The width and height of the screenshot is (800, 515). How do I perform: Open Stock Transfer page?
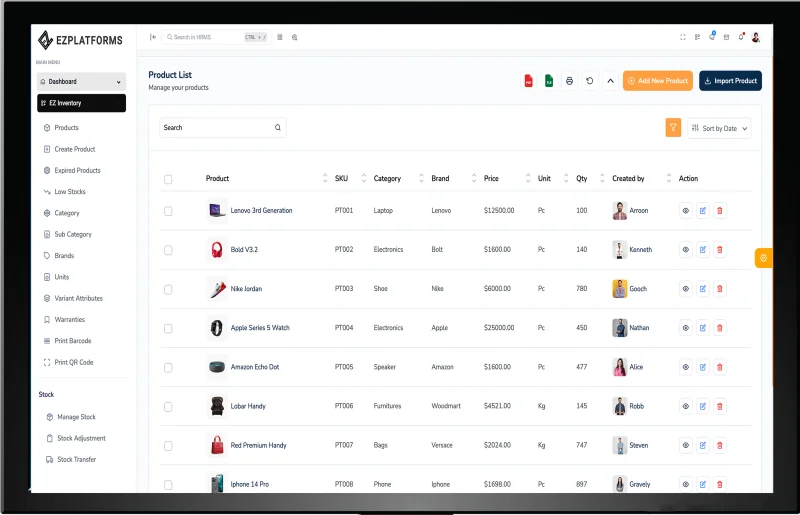coord(71,459)
